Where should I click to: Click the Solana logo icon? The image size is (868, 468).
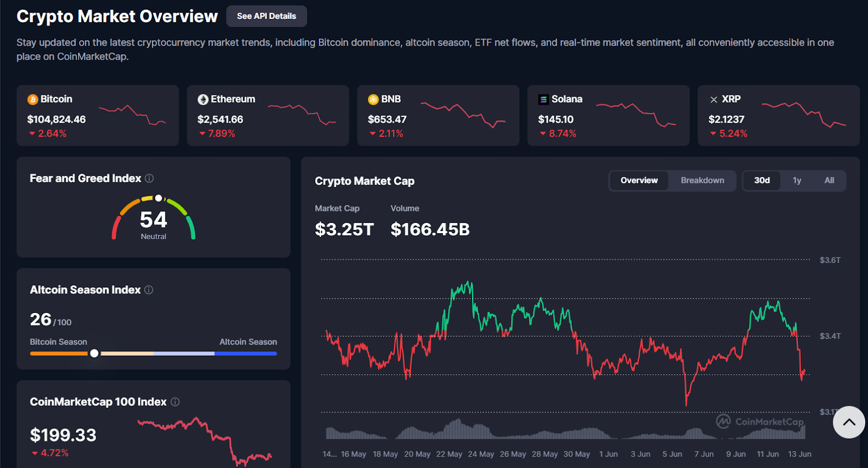[543, 100]
